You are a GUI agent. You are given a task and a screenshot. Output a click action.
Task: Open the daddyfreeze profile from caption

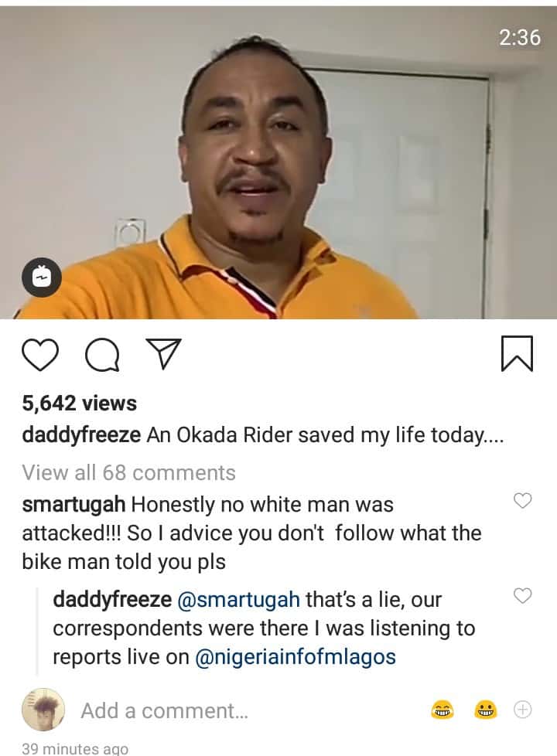[x=81, y=435]
